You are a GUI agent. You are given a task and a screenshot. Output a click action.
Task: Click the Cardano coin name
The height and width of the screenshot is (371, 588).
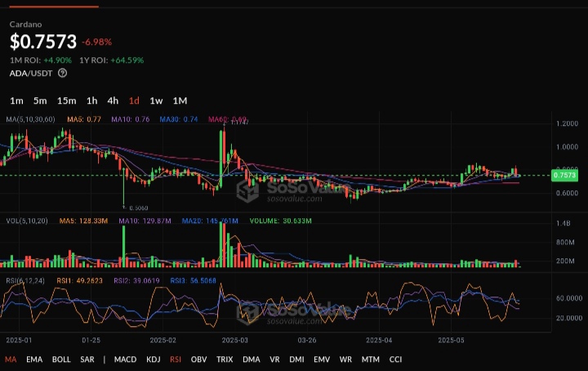tap(25, 25)
